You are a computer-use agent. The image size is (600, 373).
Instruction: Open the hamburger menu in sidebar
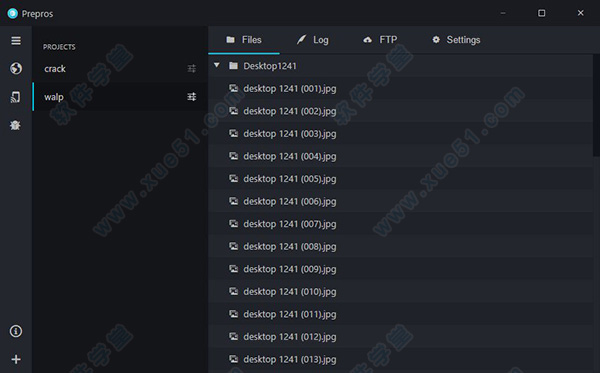[16, 41]
